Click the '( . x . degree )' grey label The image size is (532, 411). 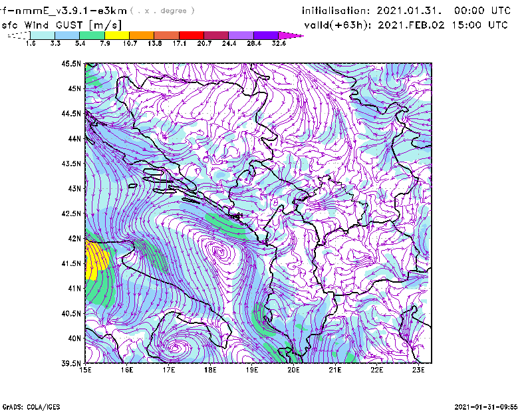[162, 11]
